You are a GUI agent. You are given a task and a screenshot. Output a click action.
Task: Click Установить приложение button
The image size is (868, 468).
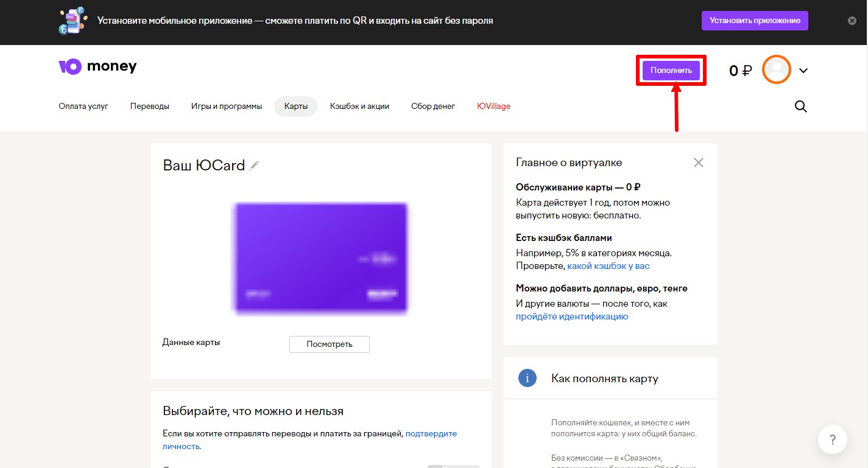click(755, 21)
